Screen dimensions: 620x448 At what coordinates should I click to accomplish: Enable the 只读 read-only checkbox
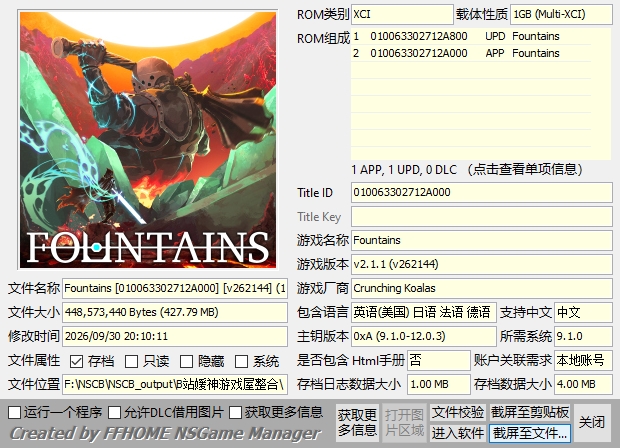(x=131, y=361)
